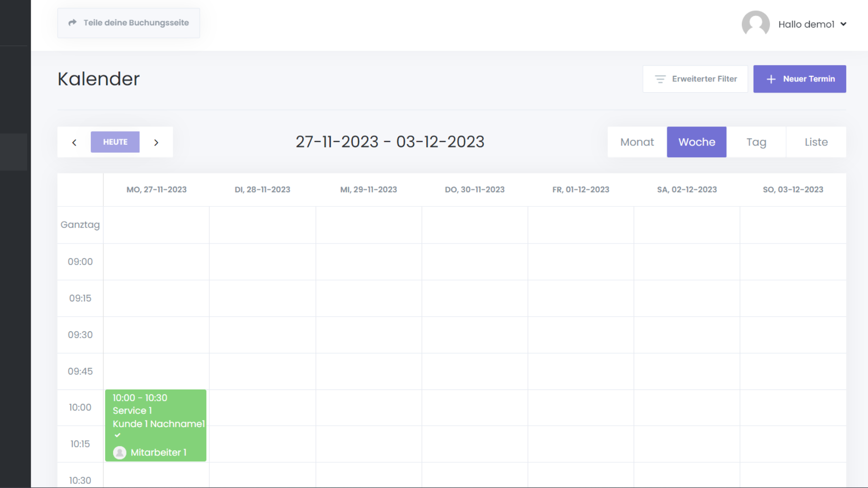This screenshot has width=868, height=488.
Task: Click the filter lines icon in Erweiterter Filter
Action: (660, 79)
